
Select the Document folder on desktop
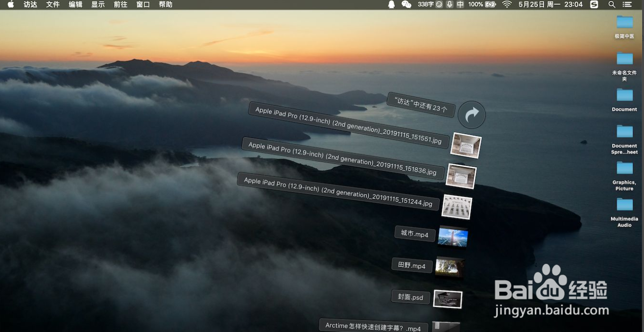[x=625, y=95]
